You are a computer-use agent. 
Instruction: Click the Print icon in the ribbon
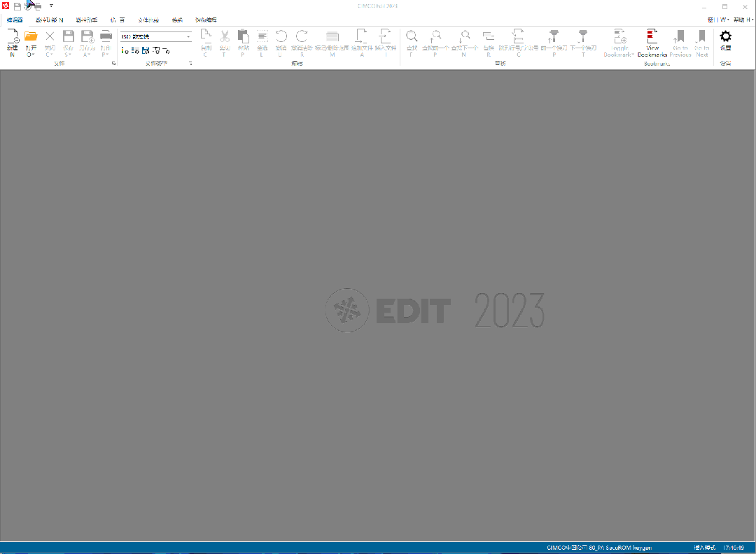pos(106,36)
